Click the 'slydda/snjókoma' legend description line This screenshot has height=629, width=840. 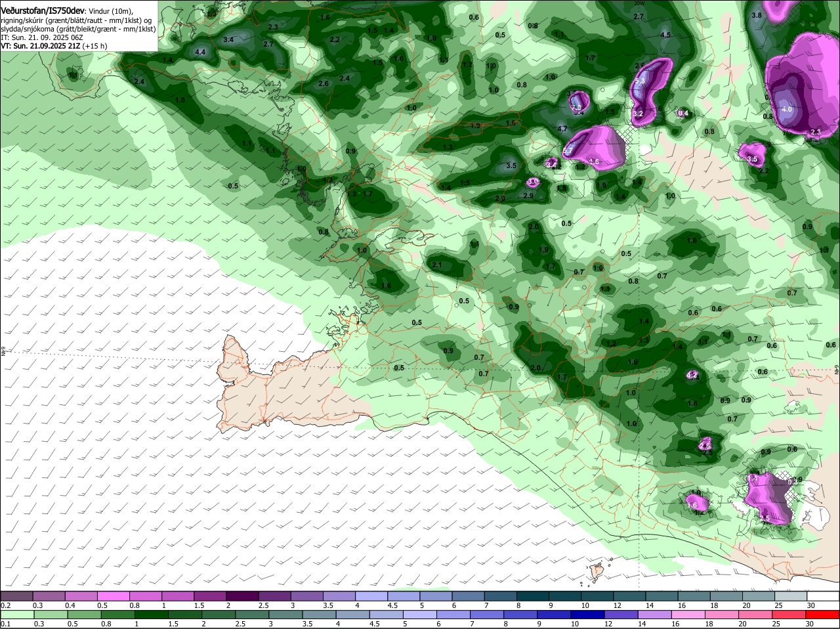78,29
